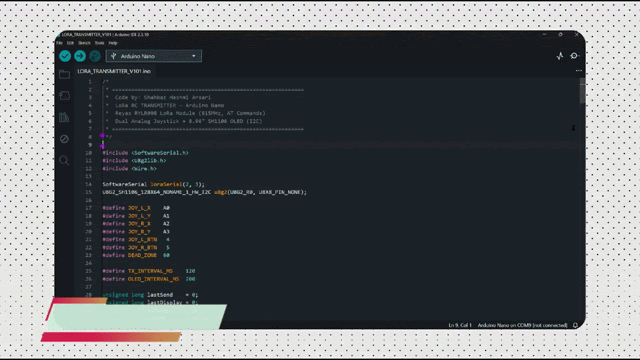Open the Sketchbook folder panel
Screen dimensions: 640x360
click(64, 74)
